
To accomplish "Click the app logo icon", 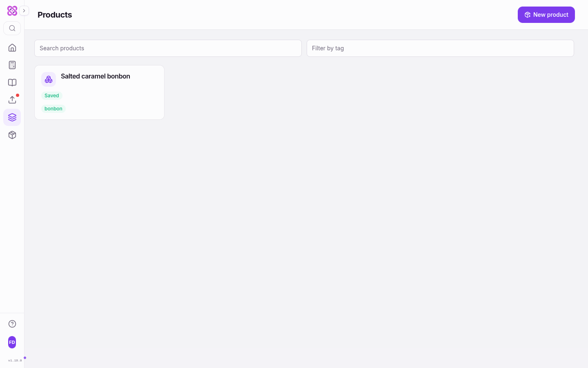I will point(12,11).
